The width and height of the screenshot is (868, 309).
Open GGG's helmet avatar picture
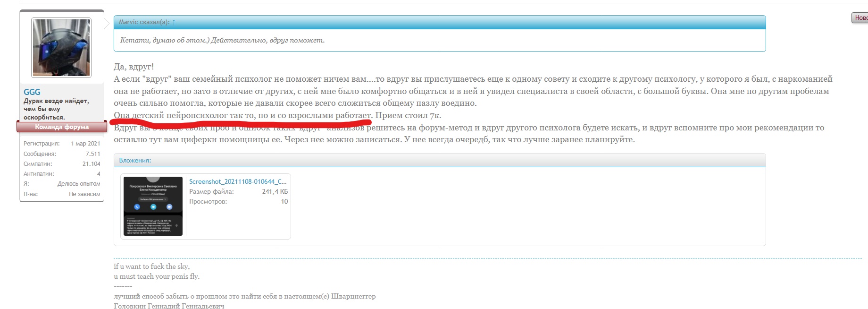point(61,48)
